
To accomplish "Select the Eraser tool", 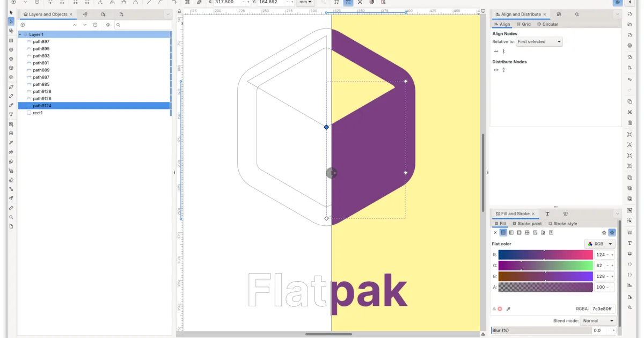I will pyautogui.click(x=11, y=180).
